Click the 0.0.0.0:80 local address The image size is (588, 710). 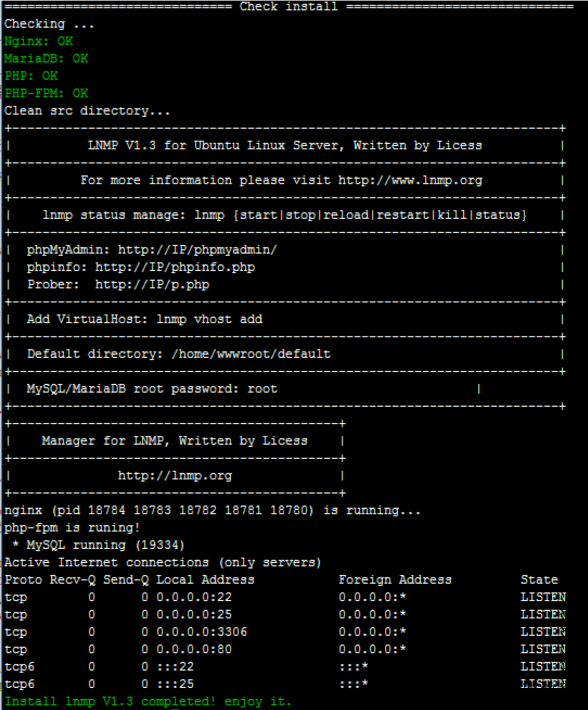pyautogui.click(x=194, y=649)
